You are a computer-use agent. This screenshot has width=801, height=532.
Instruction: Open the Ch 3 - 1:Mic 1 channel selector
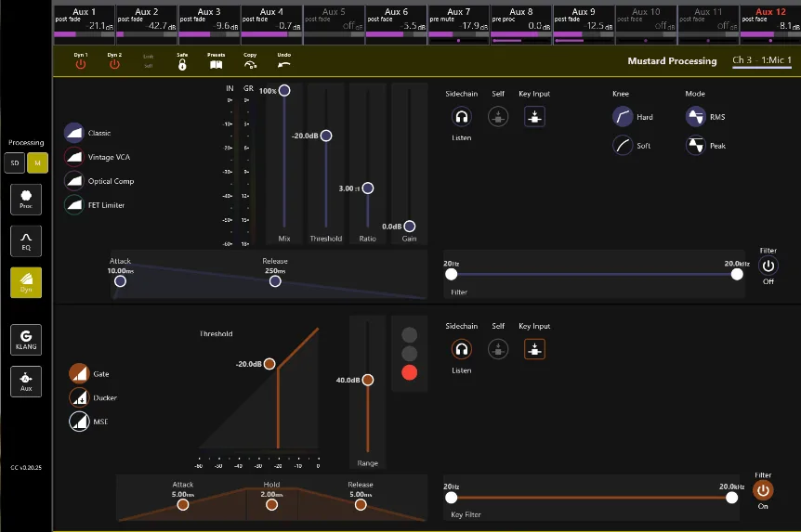pyautogui.click(x=762, y=60)
